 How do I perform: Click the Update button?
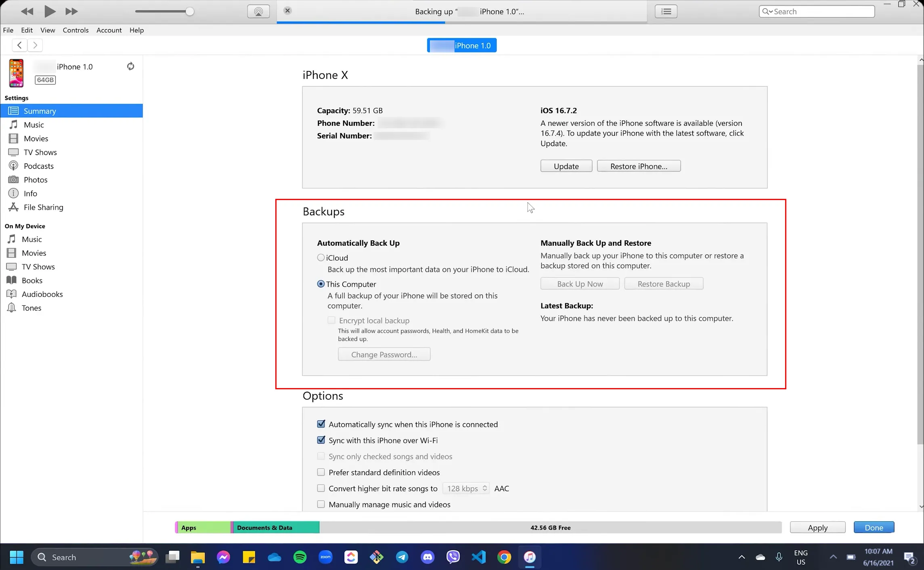566,166
